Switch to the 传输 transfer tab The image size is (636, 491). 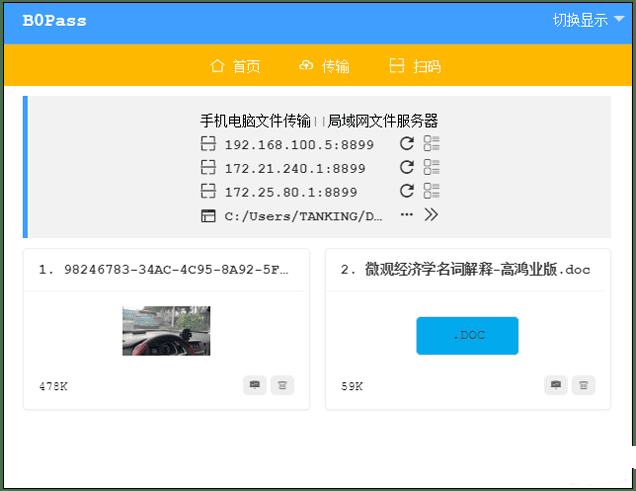point(324,66)
